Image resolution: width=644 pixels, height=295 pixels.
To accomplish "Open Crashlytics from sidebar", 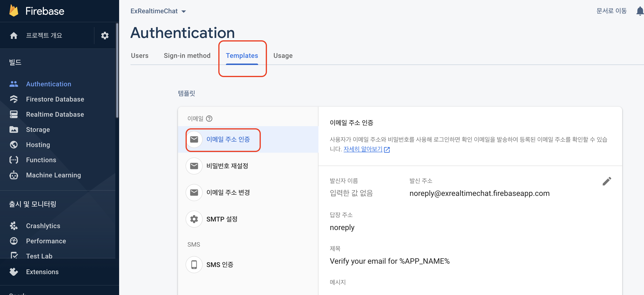I will coord(43,226).
